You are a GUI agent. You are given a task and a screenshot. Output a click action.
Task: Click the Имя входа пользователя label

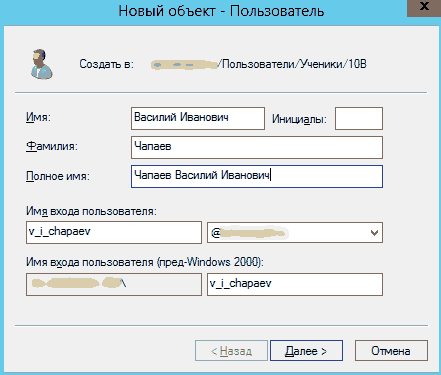[x=91, y=211]
